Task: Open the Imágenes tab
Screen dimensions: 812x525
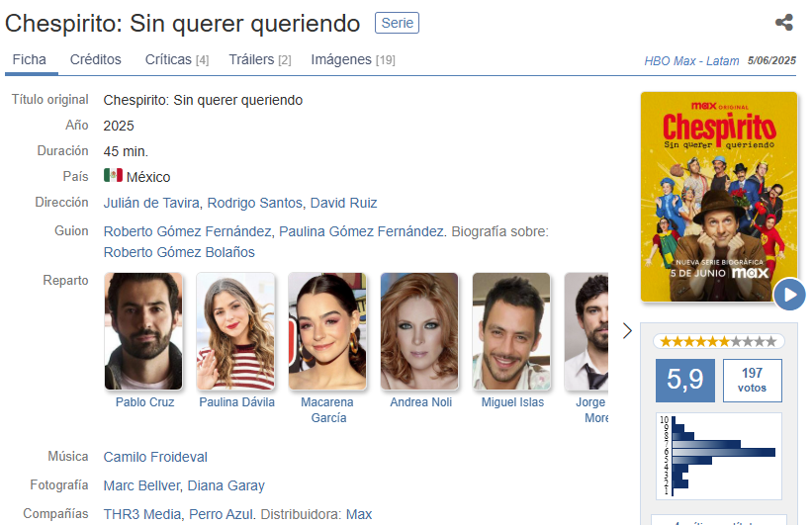Action: point(353,59)
